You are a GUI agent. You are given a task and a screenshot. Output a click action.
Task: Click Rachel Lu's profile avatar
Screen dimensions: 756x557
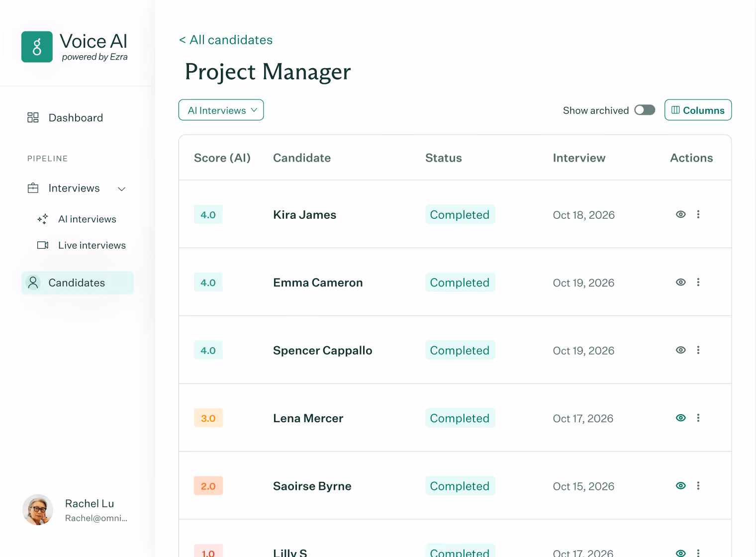pyautogui.click(x=38, y=510)
